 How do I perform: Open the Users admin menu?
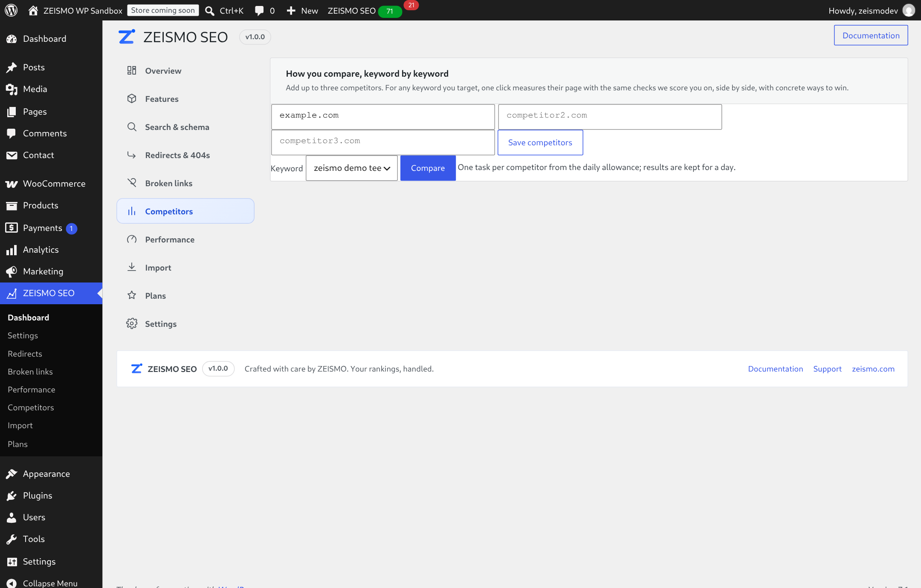tap(51, 517)
